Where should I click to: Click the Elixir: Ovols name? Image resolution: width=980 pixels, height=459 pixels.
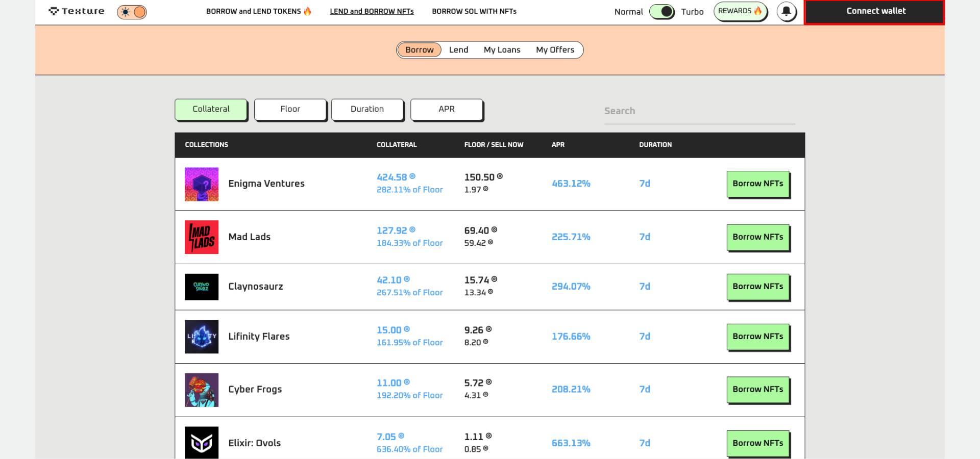click(254, 443)
